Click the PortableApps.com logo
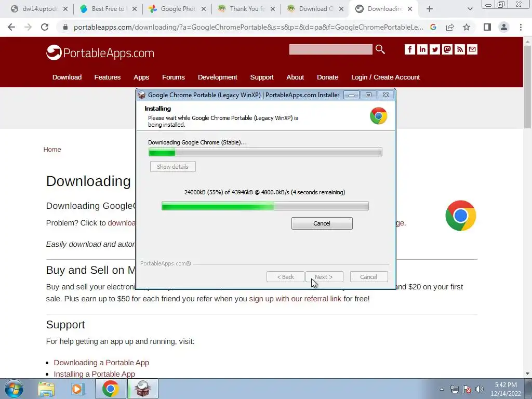 click(100, 52)
